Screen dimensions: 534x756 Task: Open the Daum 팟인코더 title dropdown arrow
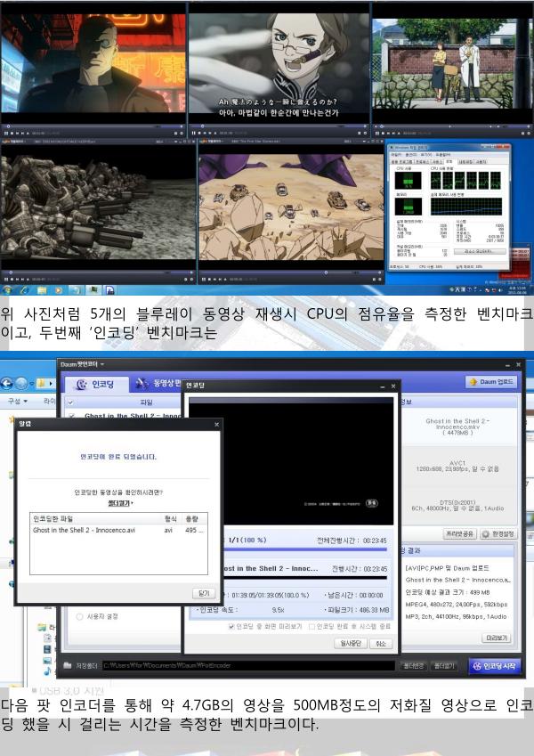(102, 364)
